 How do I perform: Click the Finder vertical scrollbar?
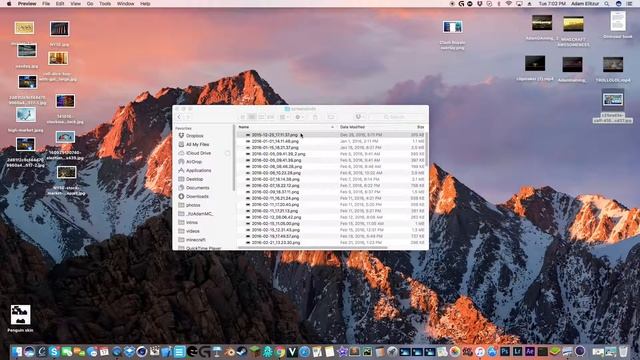[x=427, y=149]
